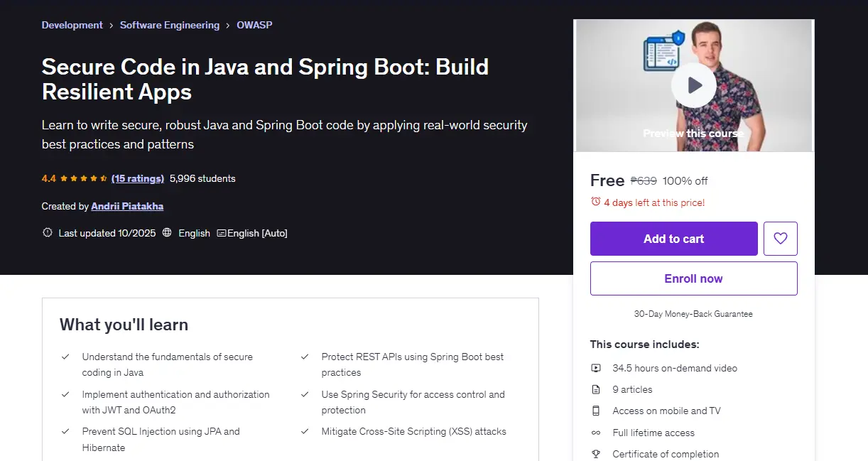Click 'Full lifetime access' text
This screenshot has width=868, height=461.
point(653,433)
